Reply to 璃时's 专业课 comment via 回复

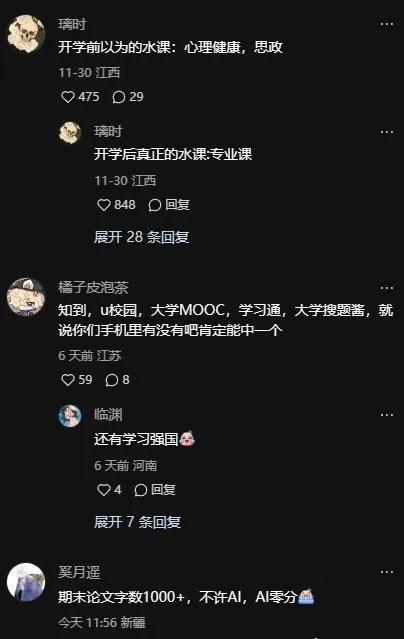pyautogui.click(x=169, y=205)
